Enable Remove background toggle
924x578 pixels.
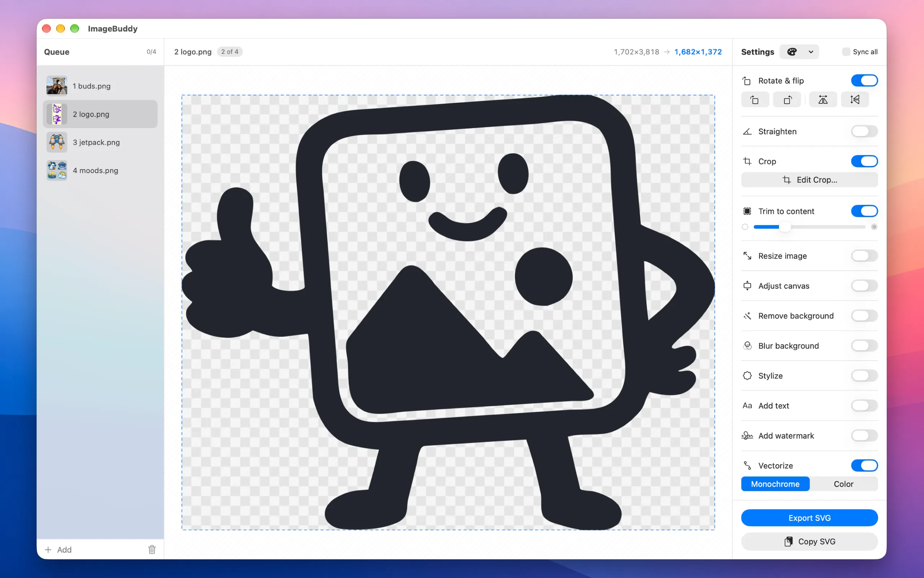[x=864, y=316]
